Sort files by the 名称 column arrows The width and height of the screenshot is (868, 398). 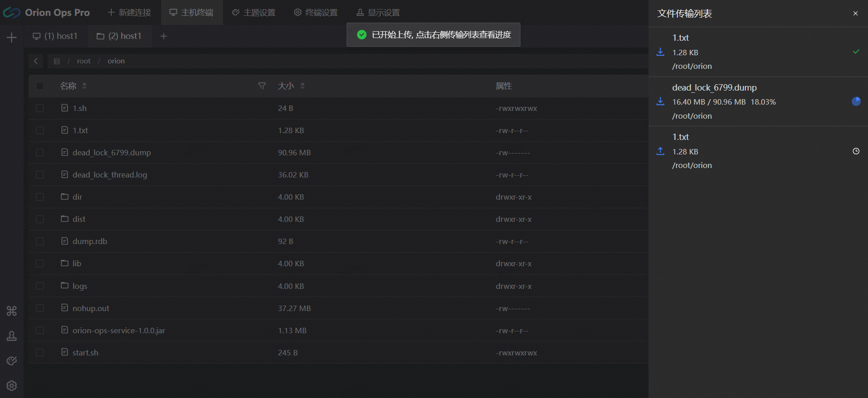85,86
